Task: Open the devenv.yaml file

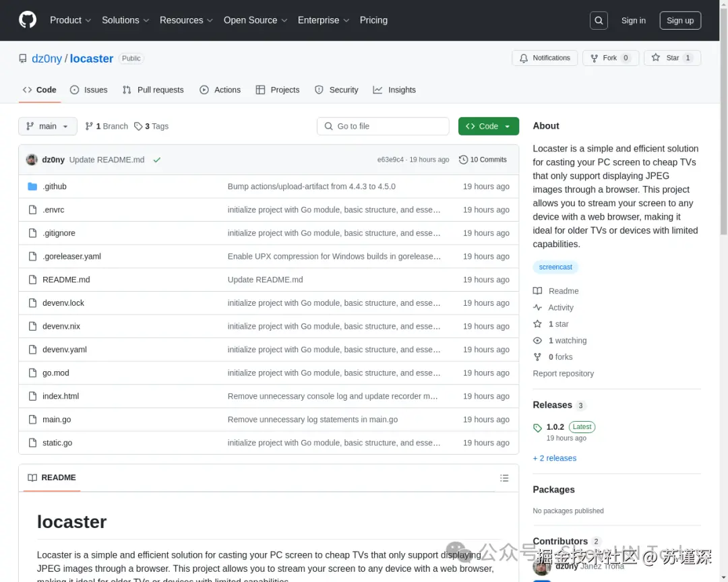Action: (x=65, y=350)
